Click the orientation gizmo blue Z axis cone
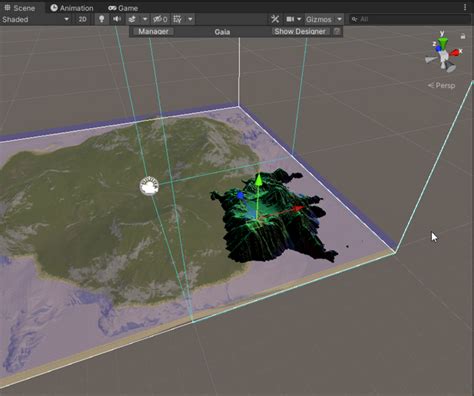The height and width of the screenshot is (396, 474). click(438, 49)
